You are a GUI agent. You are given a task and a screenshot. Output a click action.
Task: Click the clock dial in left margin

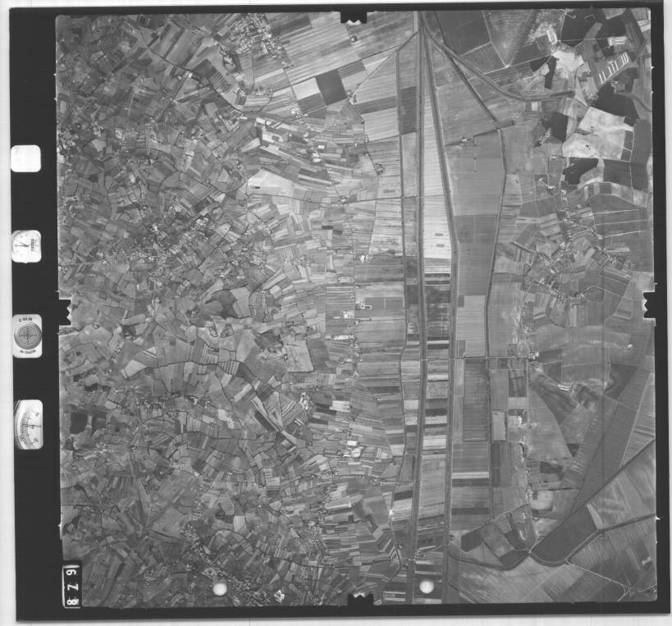pos(26,246)
